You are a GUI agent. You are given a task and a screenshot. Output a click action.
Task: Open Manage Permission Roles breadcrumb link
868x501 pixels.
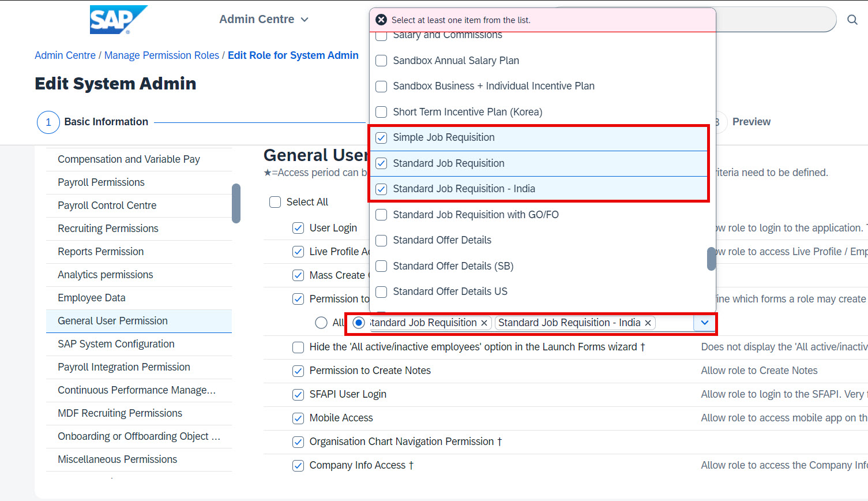click(161, 55)
